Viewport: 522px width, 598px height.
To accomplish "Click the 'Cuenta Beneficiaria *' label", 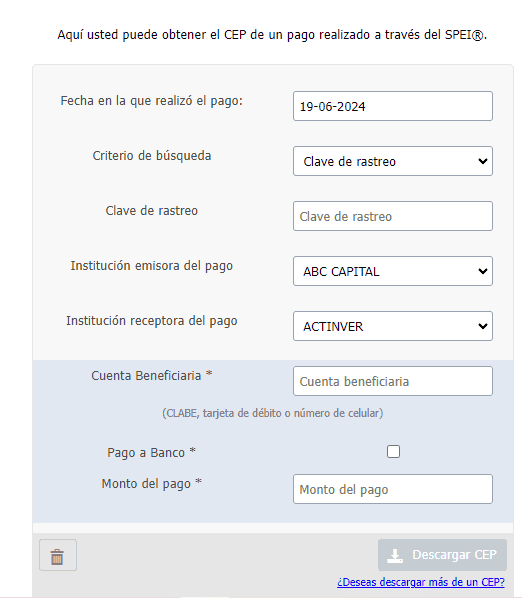I will click(151, 376).
